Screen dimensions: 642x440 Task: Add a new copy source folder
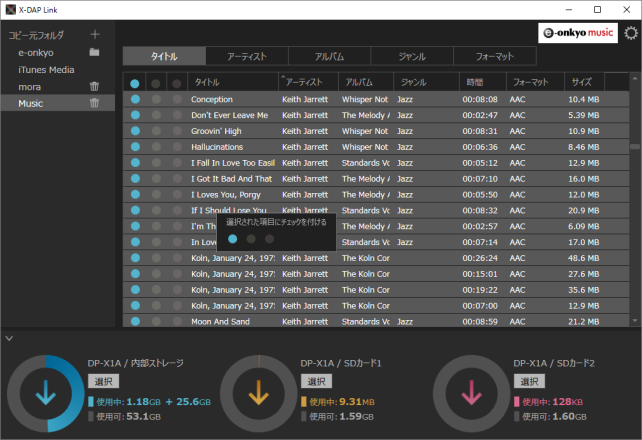pyautogui.click(x=95, y=35)
